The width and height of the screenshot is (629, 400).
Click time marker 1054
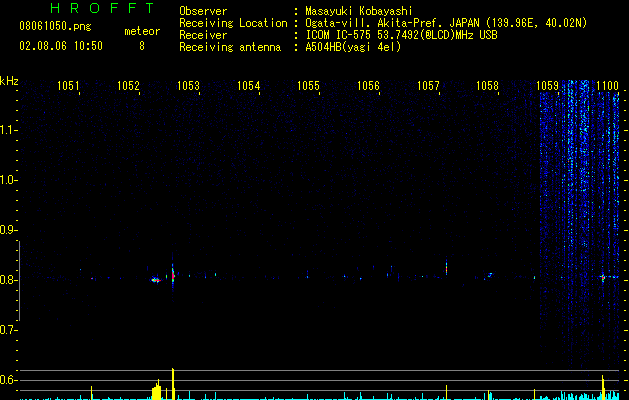click(x=248, y=86)
